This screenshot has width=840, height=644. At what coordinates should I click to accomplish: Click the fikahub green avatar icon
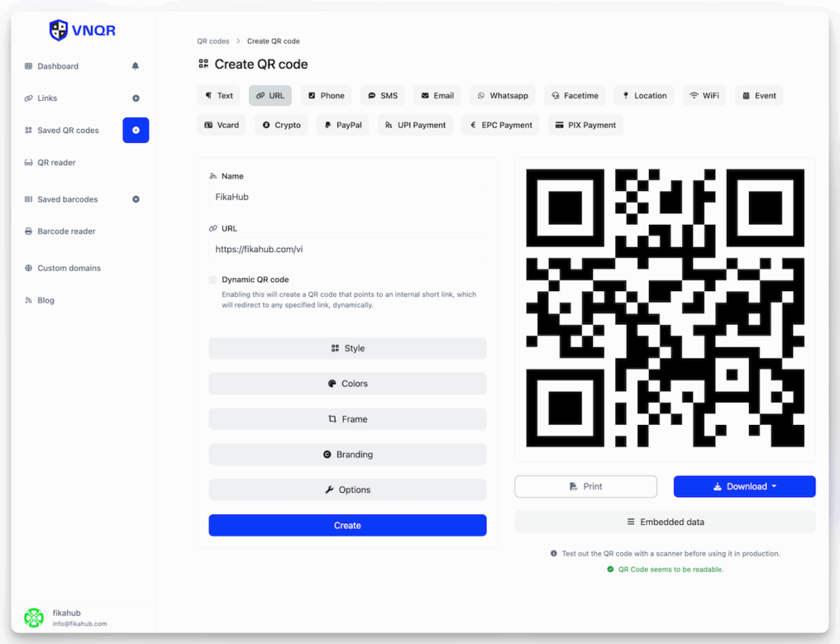[34, 618]
